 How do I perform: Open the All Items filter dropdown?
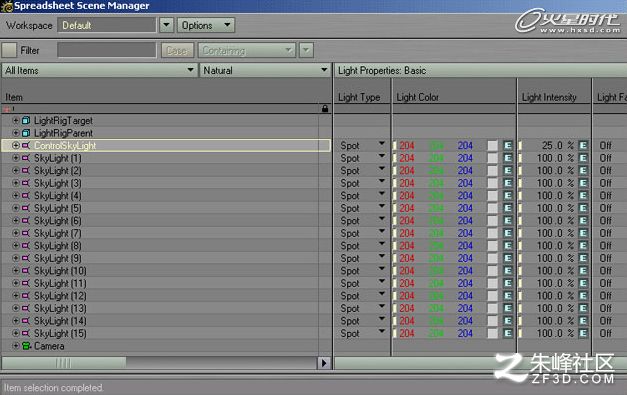[99, 70]
